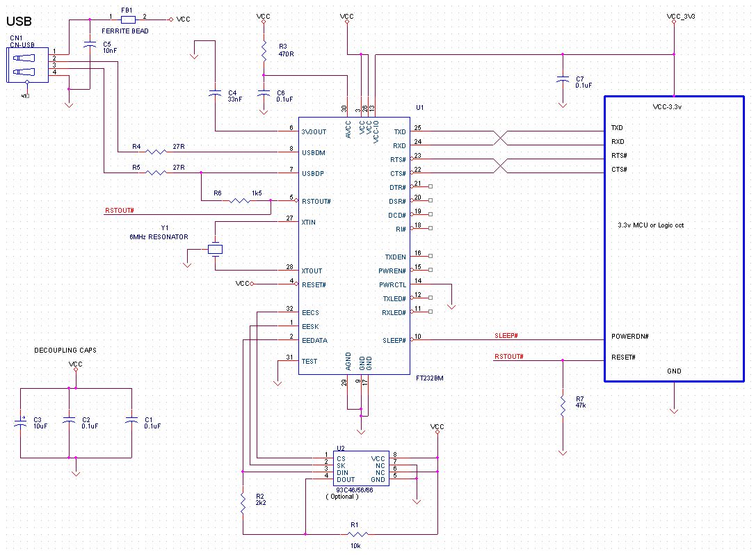Screen dimensions: 756x555
Task: Select resistor R4 27R symbol
Action: pos(156,152)
